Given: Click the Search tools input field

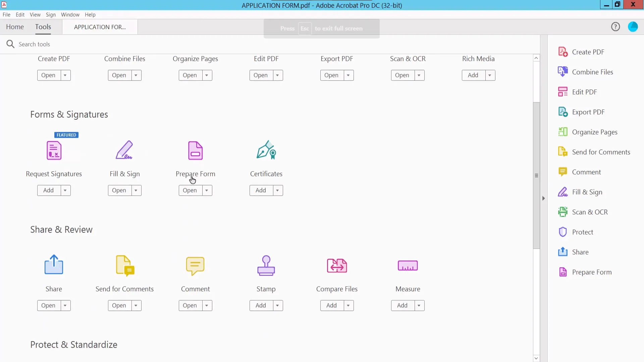Looking at the screenshot, I should click(34, 44).
